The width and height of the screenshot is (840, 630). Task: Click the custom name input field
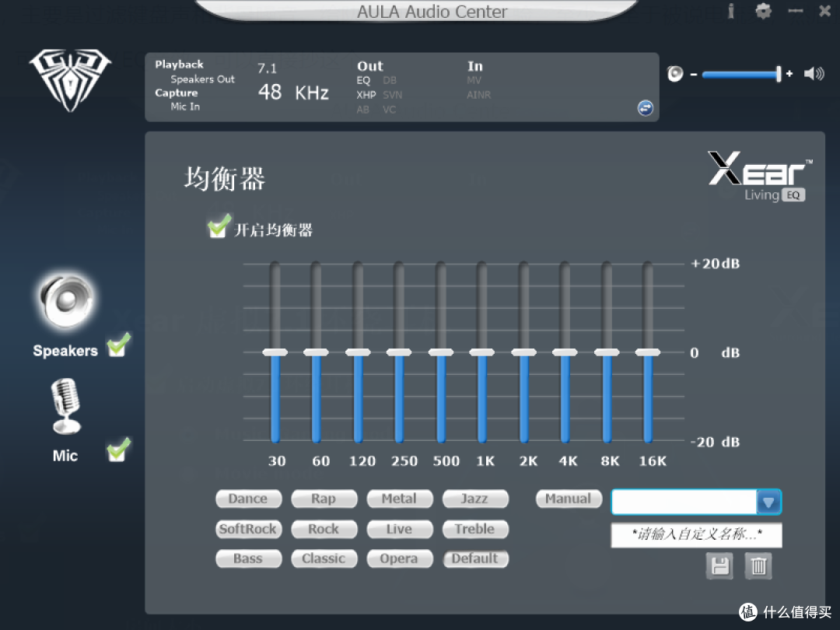[696, 534]
